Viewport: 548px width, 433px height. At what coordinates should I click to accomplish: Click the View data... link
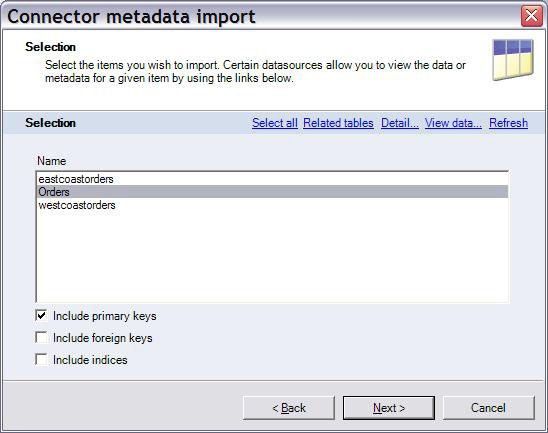click(453, 123)
